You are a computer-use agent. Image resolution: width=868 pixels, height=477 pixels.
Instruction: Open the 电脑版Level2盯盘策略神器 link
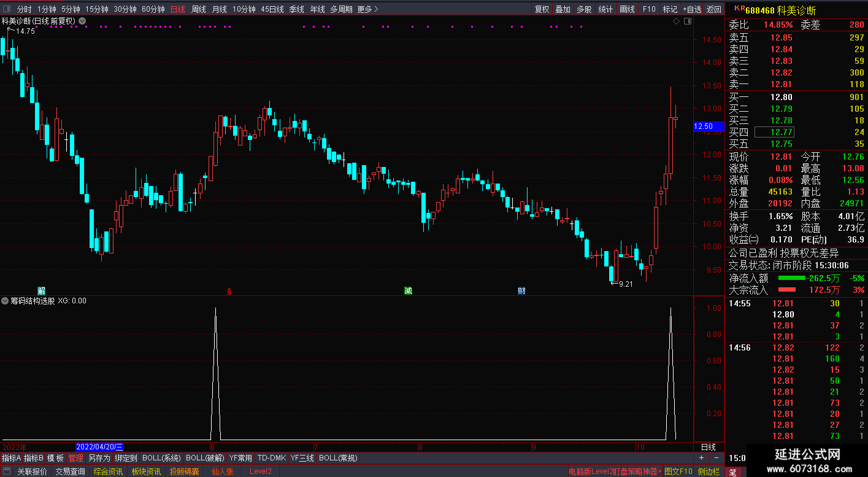615,471
